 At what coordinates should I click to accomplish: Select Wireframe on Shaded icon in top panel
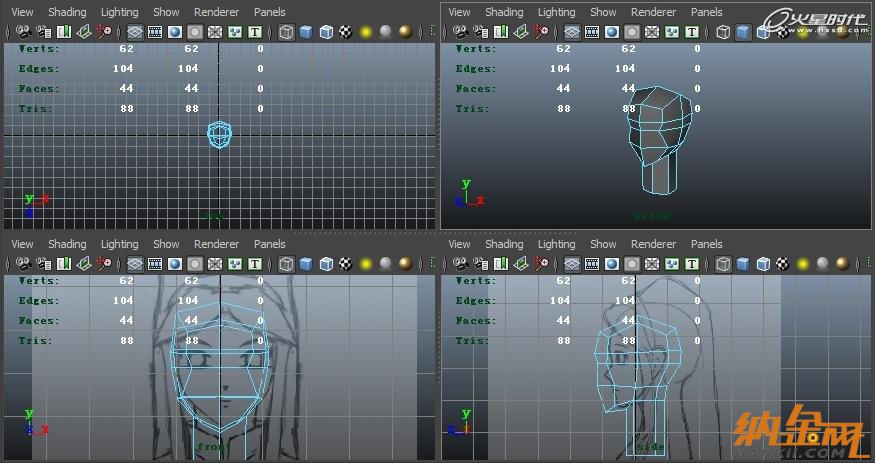click(326, 32)
